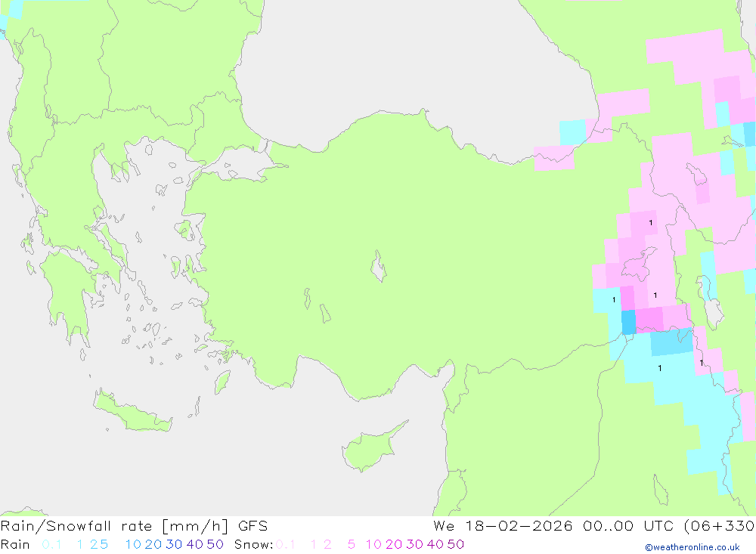Select Rain legend value 1

80,544
